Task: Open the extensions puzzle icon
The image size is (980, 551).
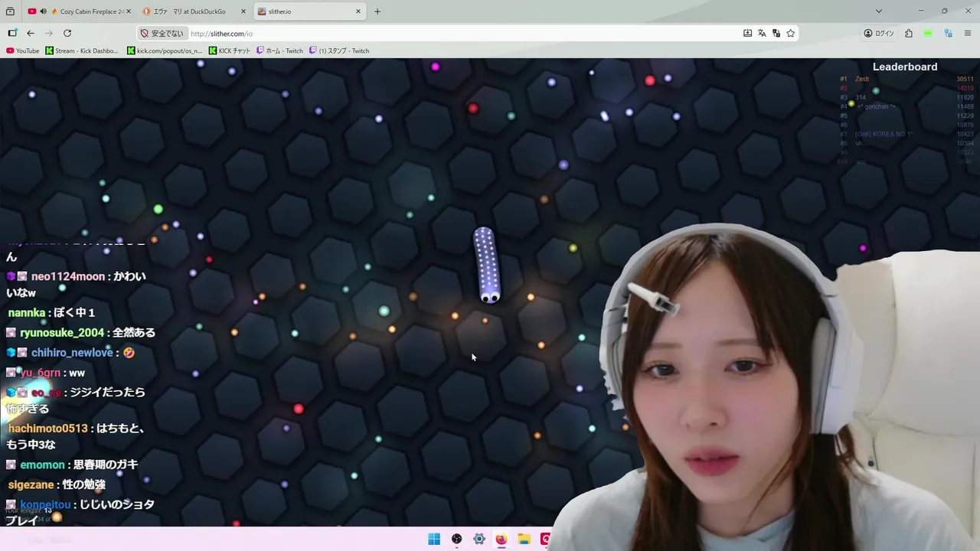Action: click(909, 33)
